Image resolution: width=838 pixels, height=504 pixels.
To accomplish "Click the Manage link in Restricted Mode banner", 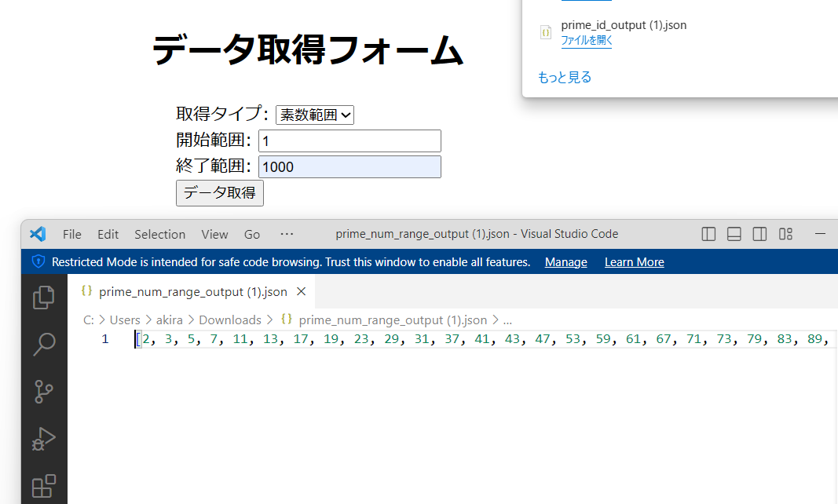I will point(566,262).
